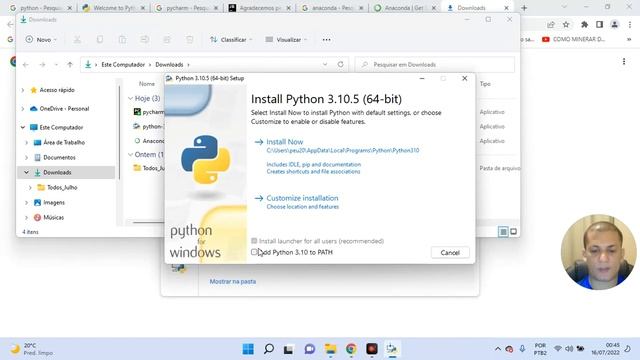640x360 pixels.
Task: Show hidden system tray icons
Action: (498, 349)
